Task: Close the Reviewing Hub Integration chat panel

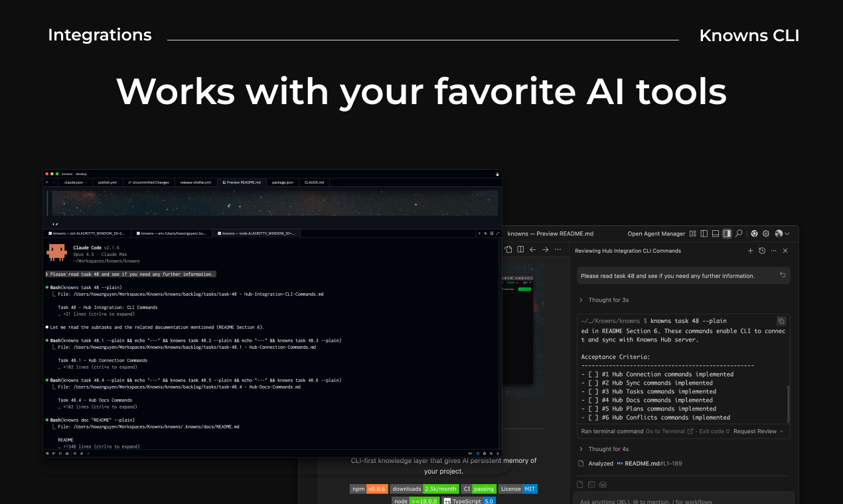Action: point(785,251)
